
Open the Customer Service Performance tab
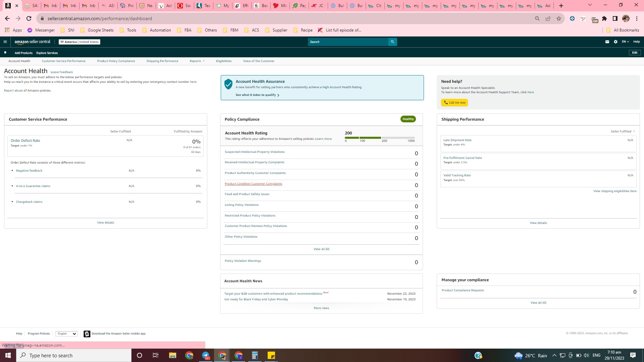point(64,61)
